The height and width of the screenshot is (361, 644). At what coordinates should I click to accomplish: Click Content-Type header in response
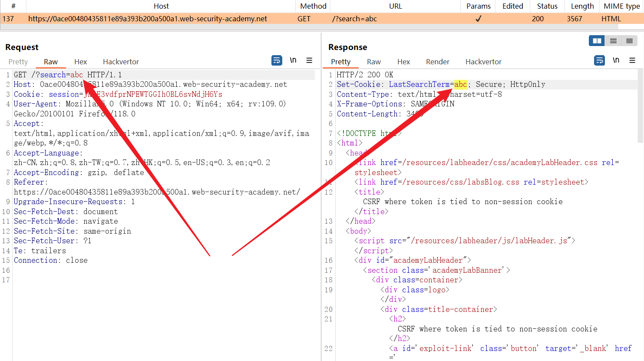click(419, 94)
